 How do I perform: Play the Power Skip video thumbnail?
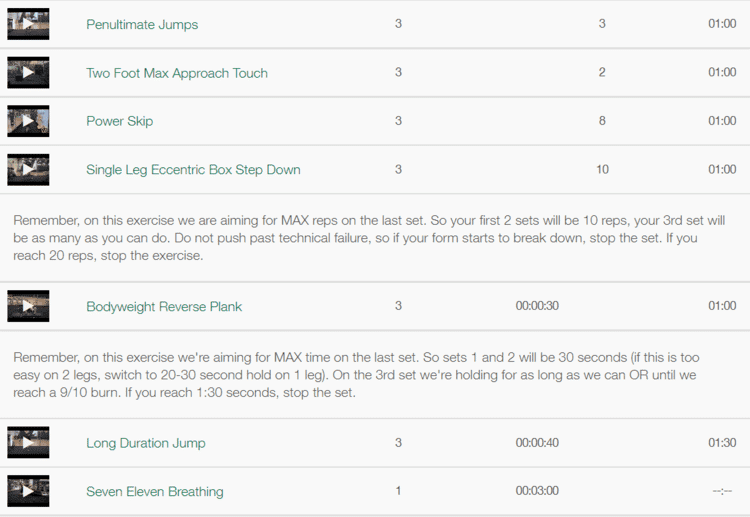pos(28,121)
